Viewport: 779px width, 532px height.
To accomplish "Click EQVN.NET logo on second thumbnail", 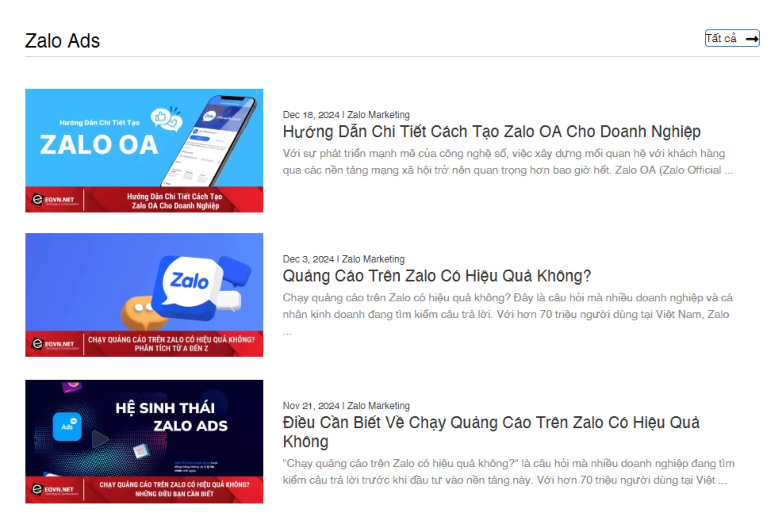I will [54, 344].
